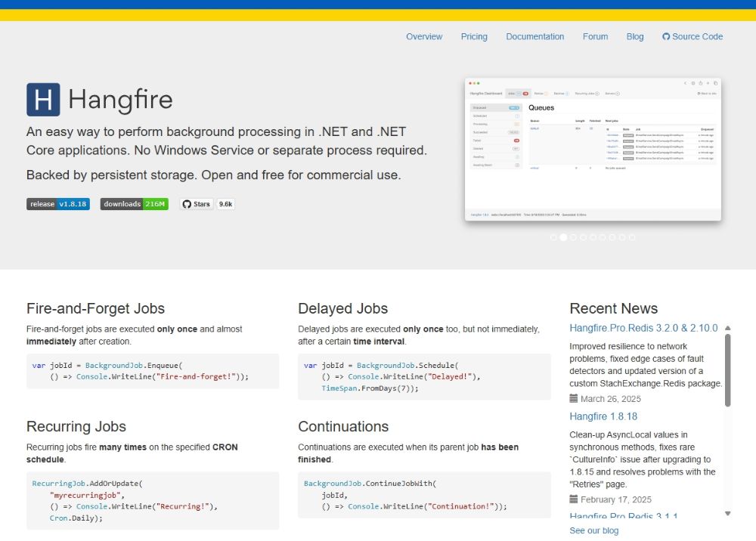Click the BackgroundJob.ContinueJobWith code block
756x541 pixels.
click(424, 495)
